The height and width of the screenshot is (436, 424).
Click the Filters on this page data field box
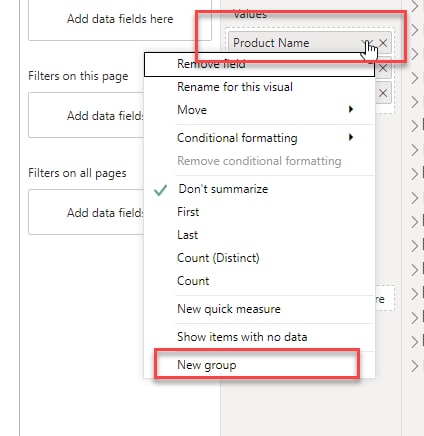click(x=86, y=115)
